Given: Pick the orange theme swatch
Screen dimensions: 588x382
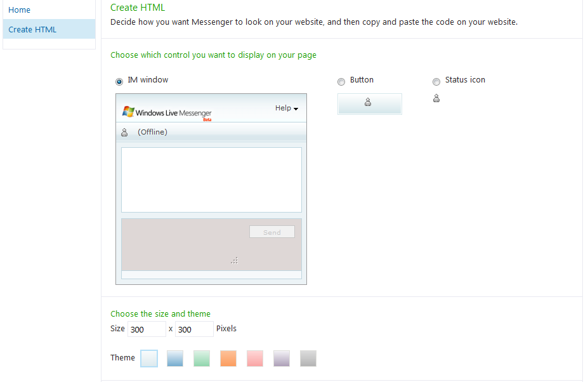Looking at the screenshot, I should pyautogui.click(x=228, y=359).
